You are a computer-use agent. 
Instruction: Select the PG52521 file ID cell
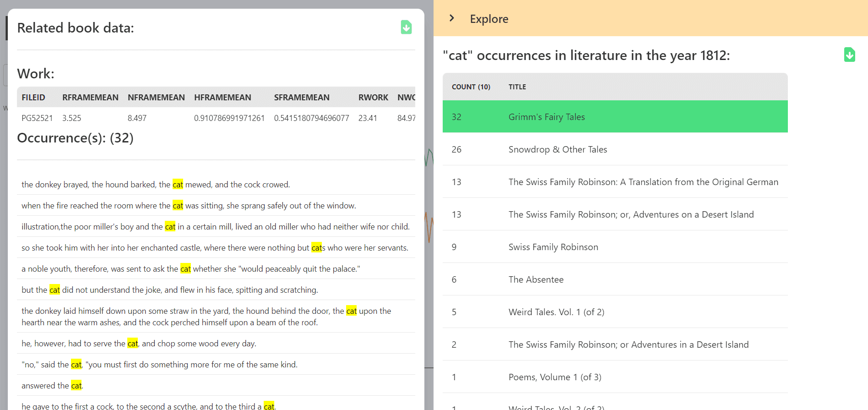(37, 118)
